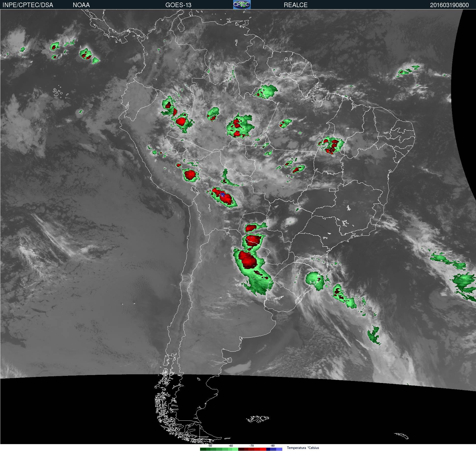Viewport: 476px width, 451px height.
Task: Click the REALCE label in the header
Action: [296, 5]
